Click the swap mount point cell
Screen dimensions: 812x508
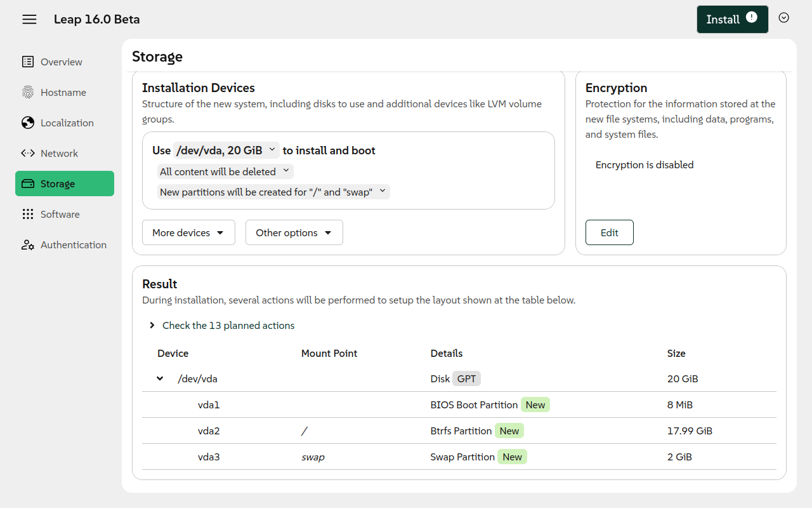313,457
